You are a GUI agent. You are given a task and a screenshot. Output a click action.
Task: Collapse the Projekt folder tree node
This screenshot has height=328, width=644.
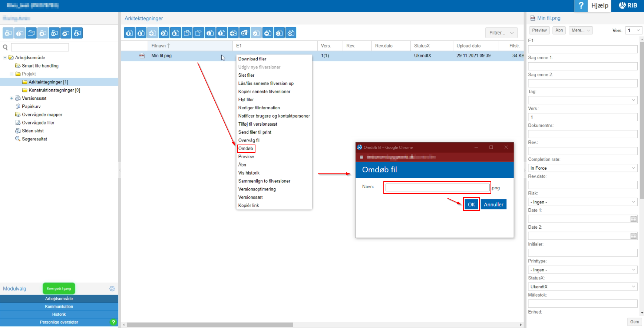pos(11,74)
